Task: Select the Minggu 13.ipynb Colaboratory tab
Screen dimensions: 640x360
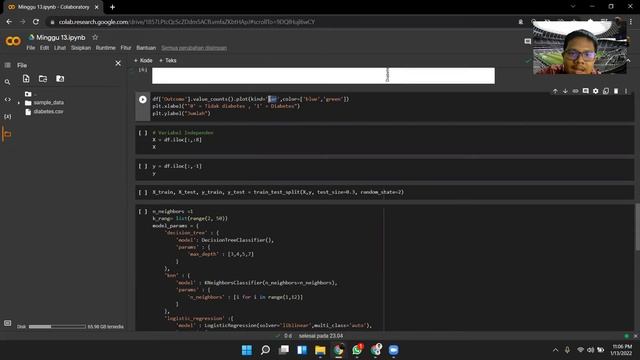Action: pos(53,7)
